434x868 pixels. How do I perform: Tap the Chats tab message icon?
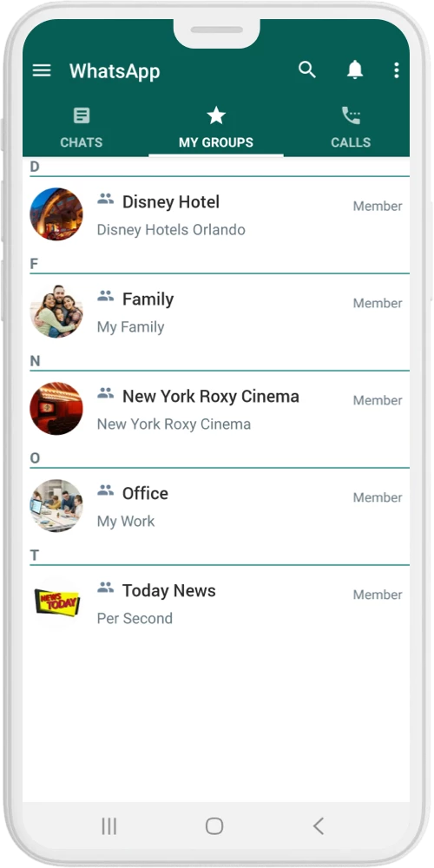pyautogui.click(x=82, y=115)
